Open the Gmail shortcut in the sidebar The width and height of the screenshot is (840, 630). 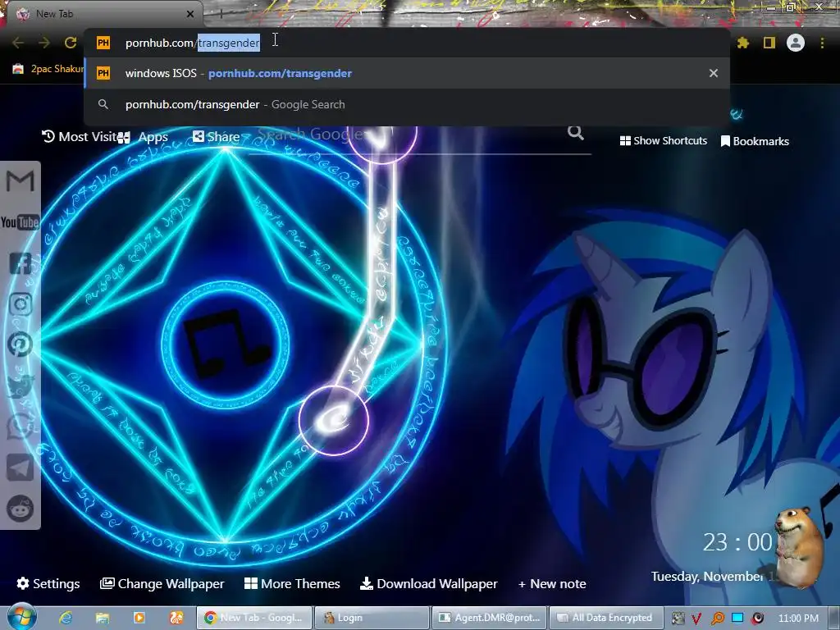[x=21, y=181]
